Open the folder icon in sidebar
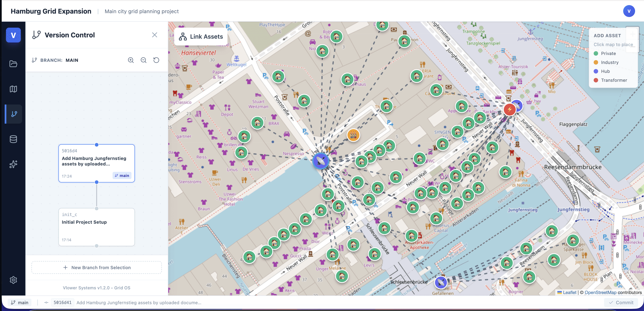This screenshot has height=311, width=644. tap(13, 64)
